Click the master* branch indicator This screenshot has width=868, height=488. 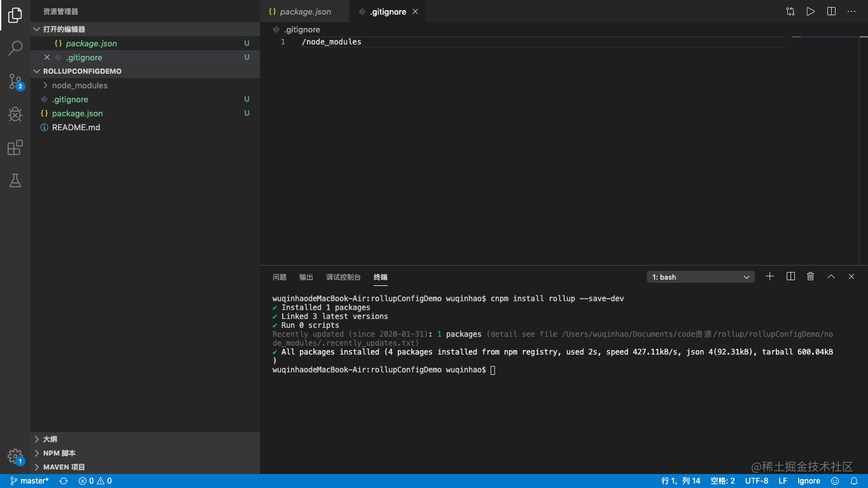tap(30, 481)
